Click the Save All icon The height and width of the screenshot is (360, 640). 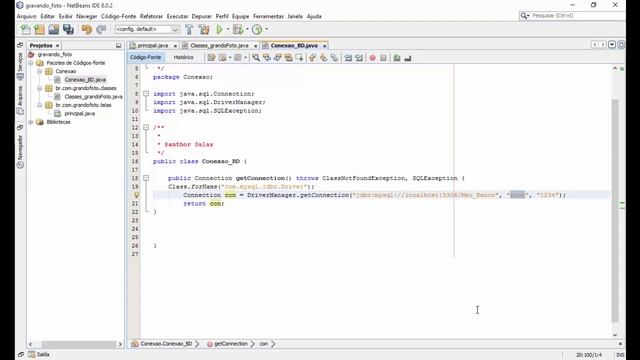[68, 29]
